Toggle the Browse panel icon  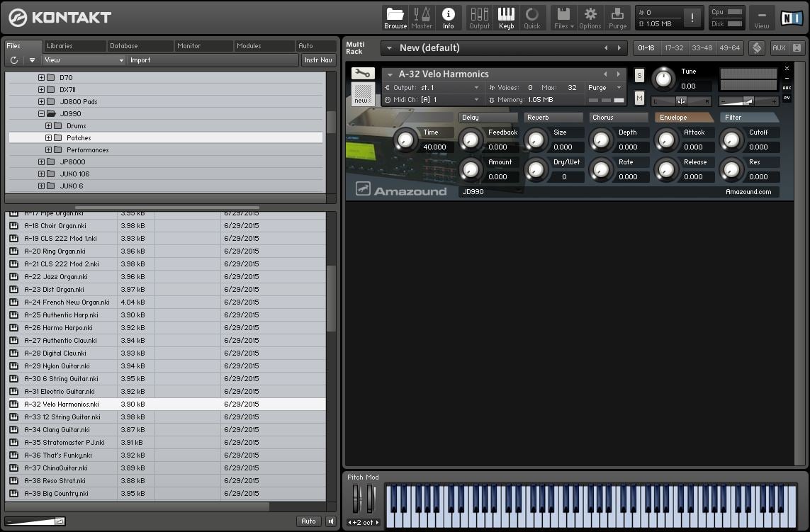click(395, 18)
